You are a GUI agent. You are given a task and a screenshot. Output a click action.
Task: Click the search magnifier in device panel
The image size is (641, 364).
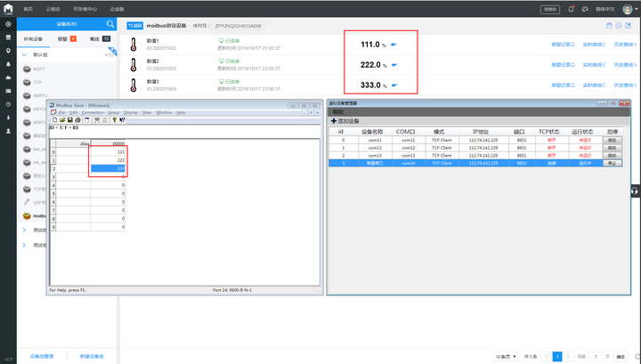[110, 24]
